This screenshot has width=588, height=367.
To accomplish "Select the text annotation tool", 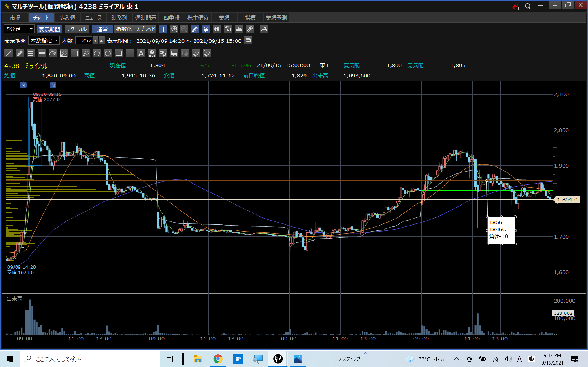I will tap(141, 53).
